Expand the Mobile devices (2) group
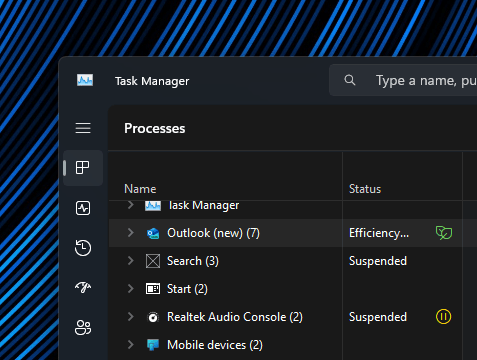Screen dimensions: 477x360 click(131, 345)
